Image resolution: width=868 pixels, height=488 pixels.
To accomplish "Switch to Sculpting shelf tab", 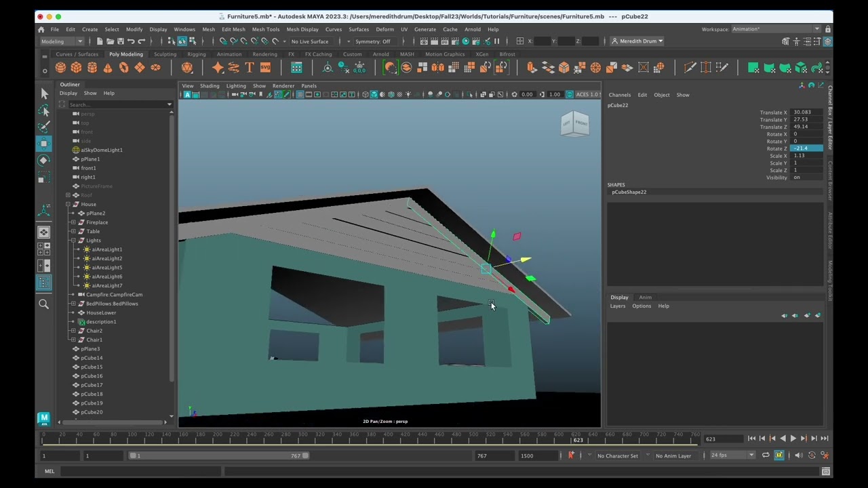I will tap(165, 54).
